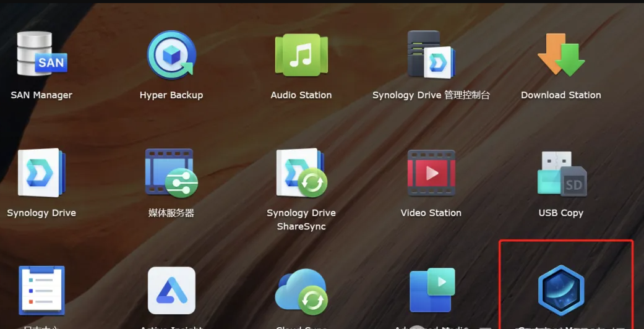Open the log center clipboard icon
This screenshot has width=644, height=329.
[x=41, y=290]
